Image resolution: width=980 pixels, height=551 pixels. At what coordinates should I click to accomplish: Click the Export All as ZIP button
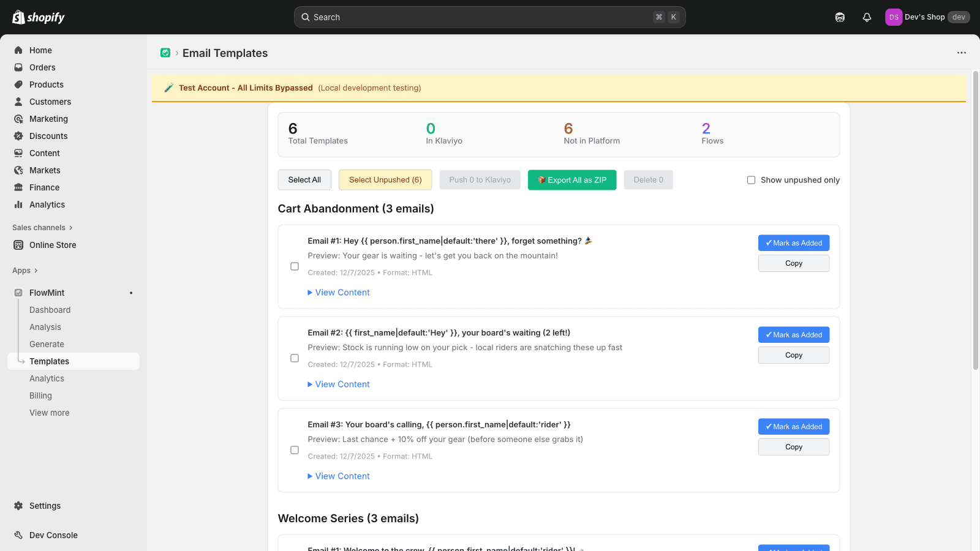[x=571, y=179]
